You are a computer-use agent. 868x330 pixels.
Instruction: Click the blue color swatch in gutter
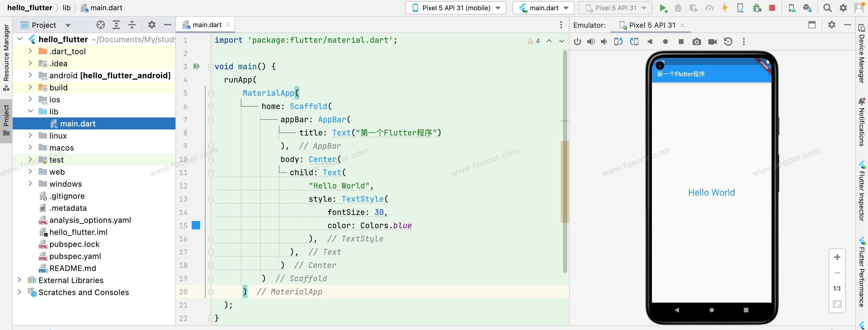196,225
